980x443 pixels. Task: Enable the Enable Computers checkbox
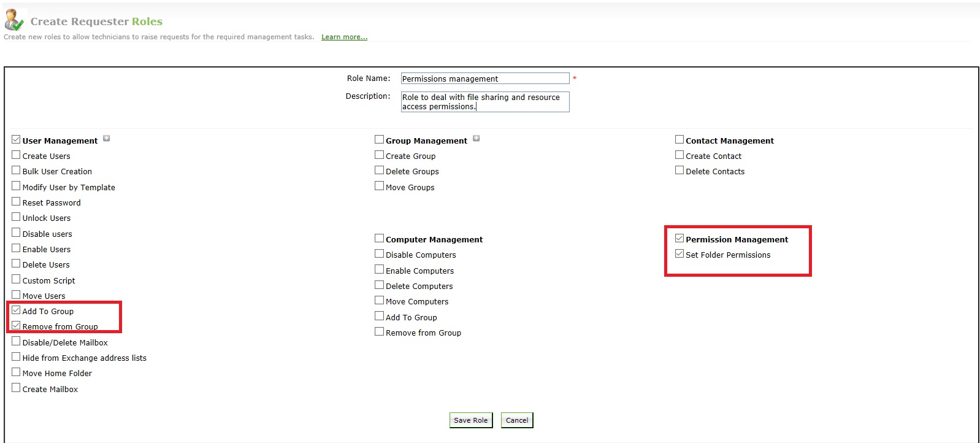(x=379, y=270)
